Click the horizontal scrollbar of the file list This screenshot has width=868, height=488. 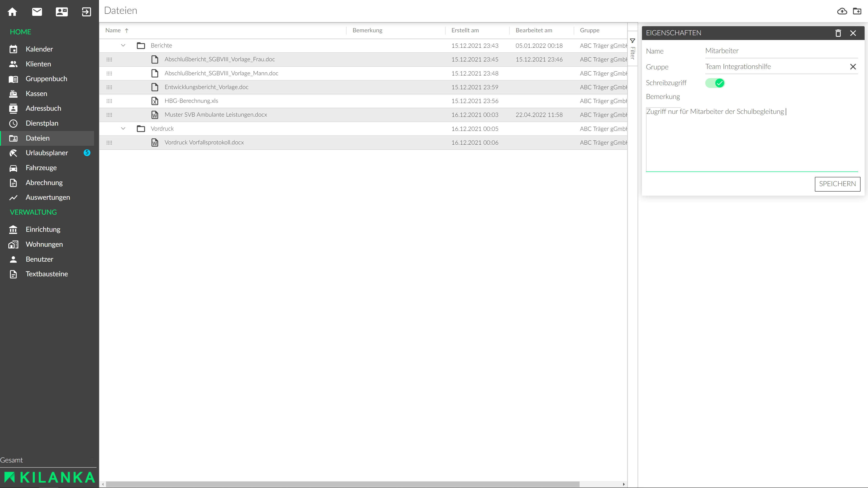pos(342,484)
